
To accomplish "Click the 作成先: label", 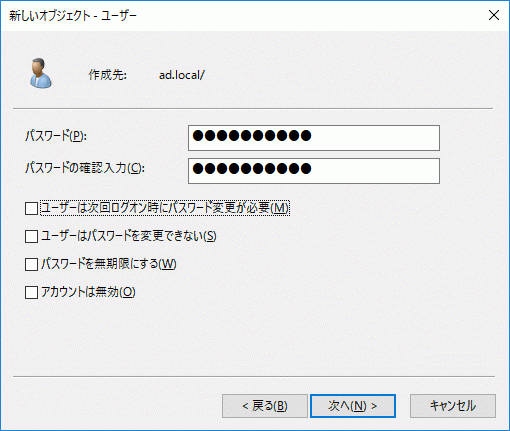I will point(107,75).
